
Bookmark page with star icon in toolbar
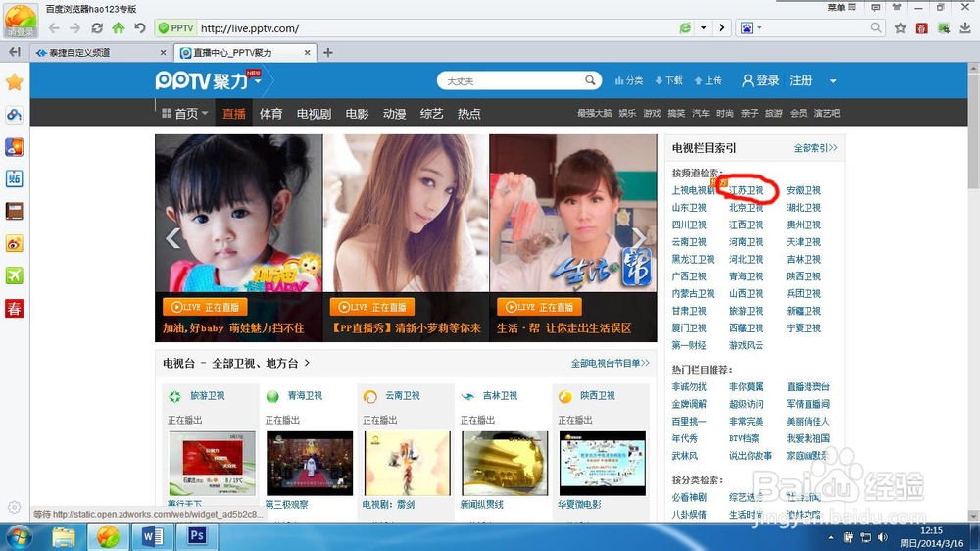pos(900,28)
